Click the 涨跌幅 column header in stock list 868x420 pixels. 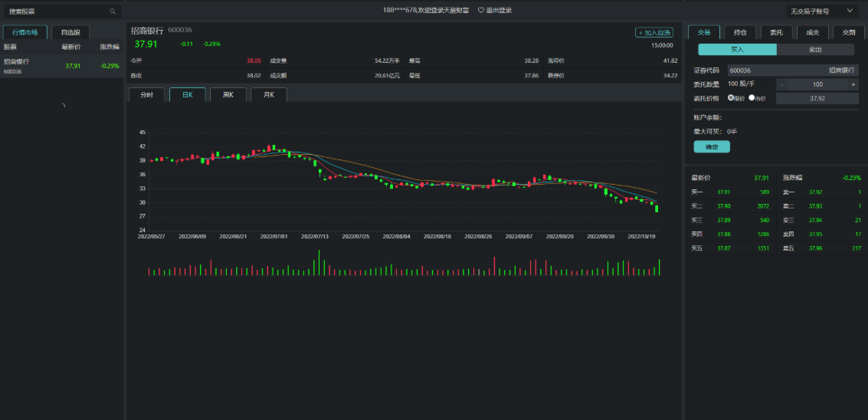110,47
